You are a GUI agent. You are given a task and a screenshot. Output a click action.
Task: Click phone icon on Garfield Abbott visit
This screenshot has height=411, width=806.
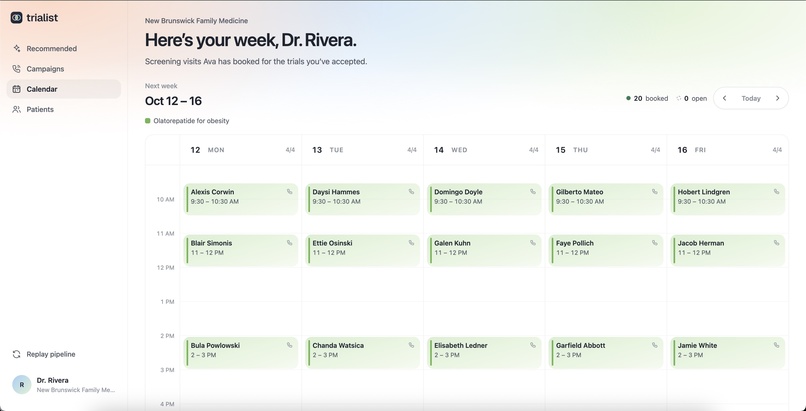click(654, 345)
